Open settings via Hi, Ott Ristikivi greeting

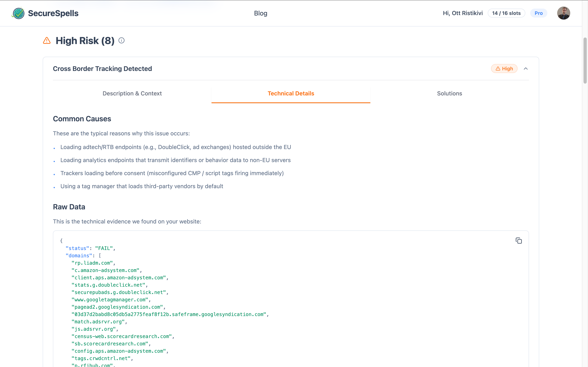pos(462,13)
